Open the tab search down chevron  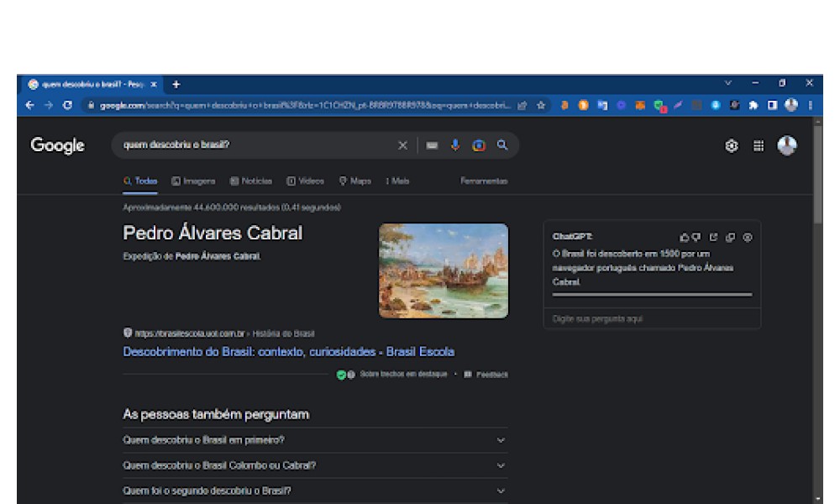(728, 83)
